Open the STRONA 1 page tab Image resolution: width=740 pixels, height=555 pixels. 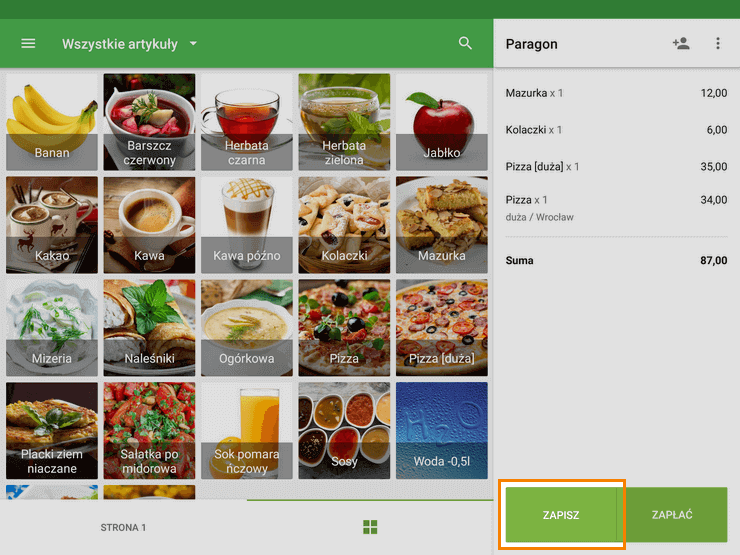click(x=123, y=528)
